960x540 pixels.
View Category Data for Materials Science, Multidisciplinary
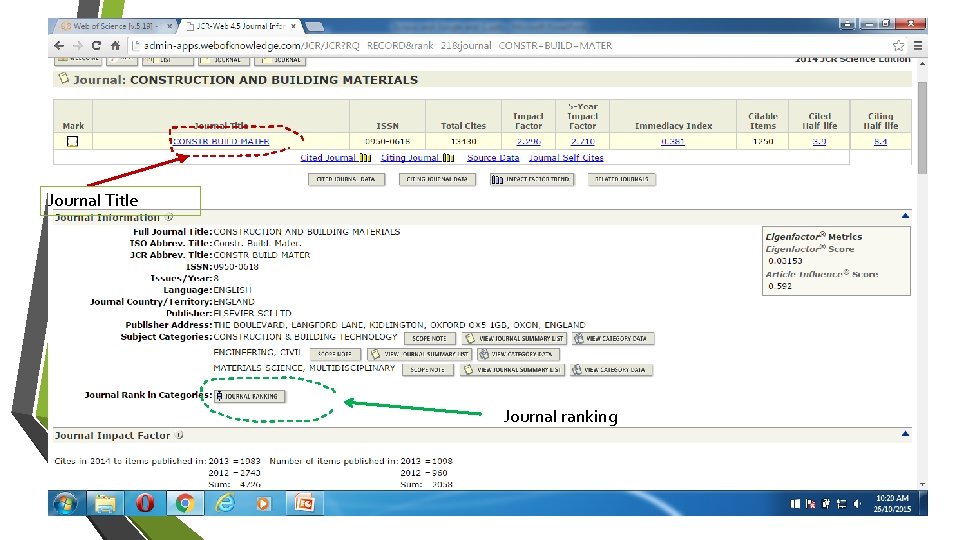pos(611,370)
